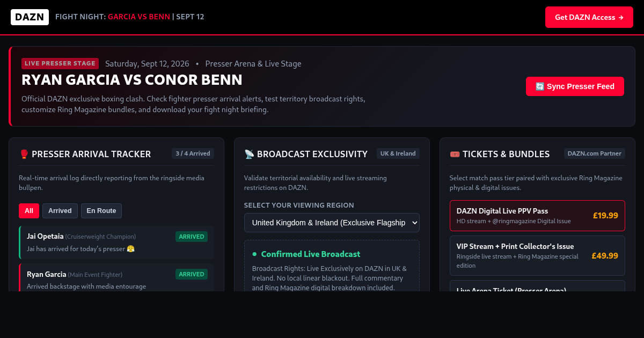644x338 pixels.
Task: Click the Saturday, Sept 12, 2026 date
Action: tap(147, 64)
